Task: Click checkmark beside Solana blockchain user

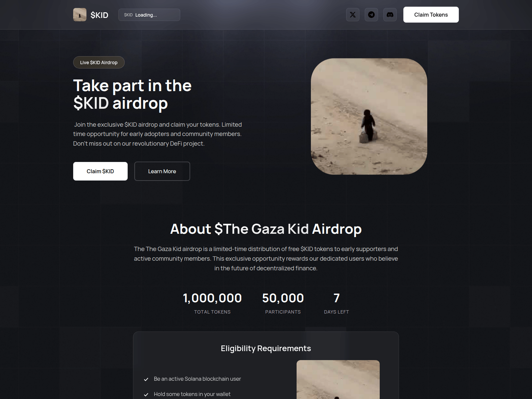Action: coord(146,379)
